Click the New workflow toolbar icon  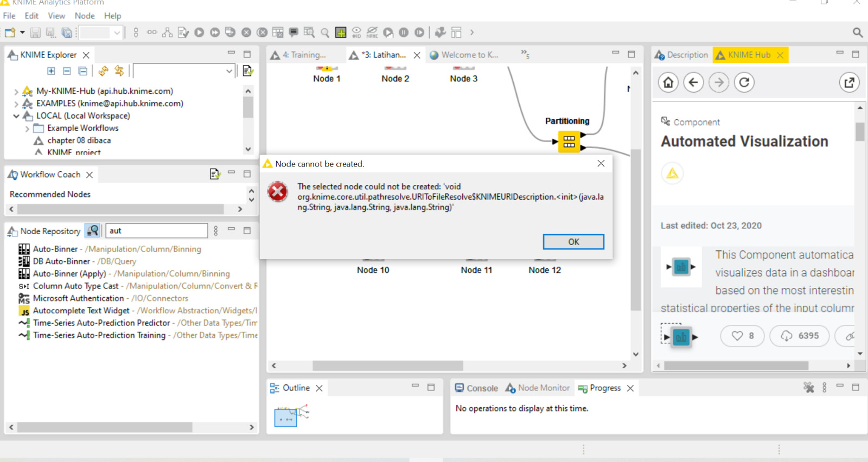tap(10, 33)
